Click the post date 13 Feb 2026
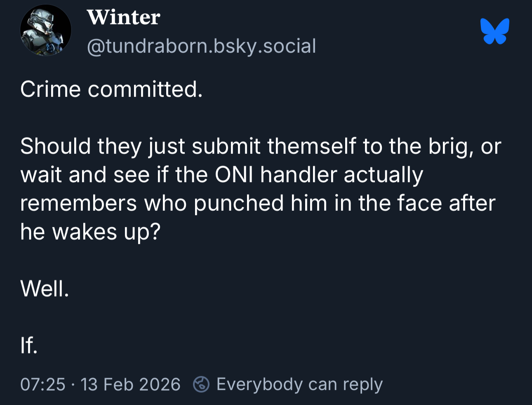Screen dimensions: 532x405 pos(130,384)
